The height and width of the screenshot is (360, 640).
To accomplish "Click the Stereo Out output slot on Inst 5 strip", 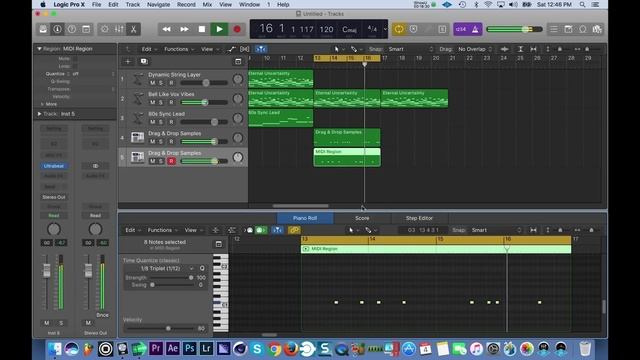I will pyautogui.click(x=54, y=197).
